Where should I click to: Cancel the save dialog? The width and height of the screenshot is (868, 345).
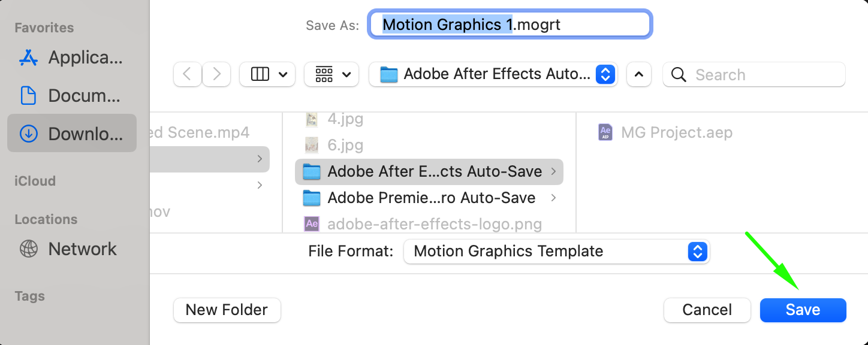tap(707, 310)
